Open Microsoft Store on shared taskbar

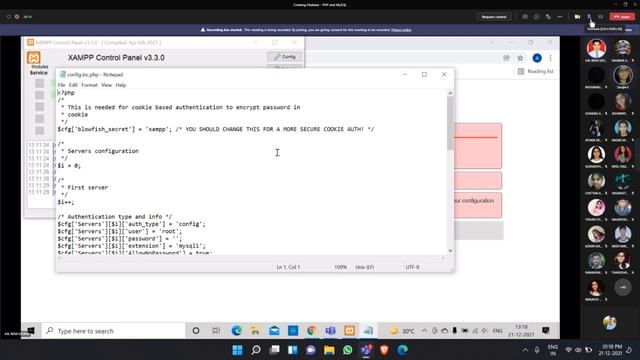coord(293,331)
